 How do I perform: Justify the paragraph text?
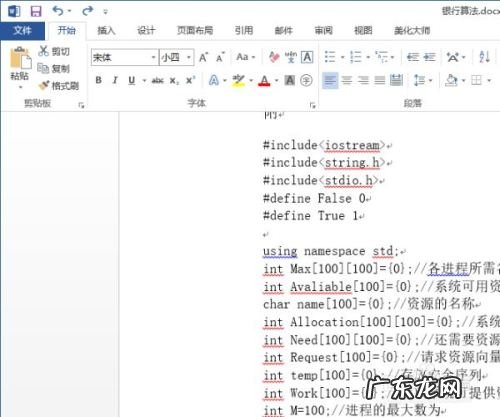point(380,80)
